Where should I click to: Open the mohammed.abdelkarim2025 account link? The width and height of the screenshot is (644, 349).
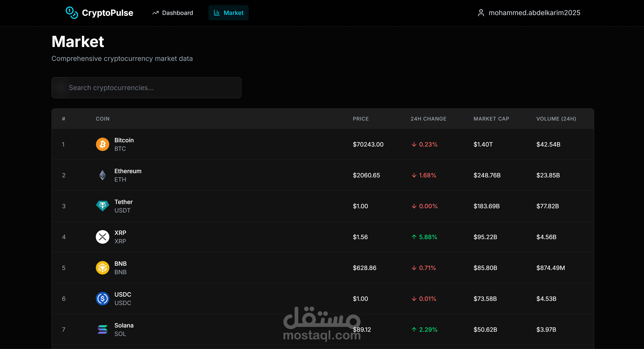coord(534,13)
